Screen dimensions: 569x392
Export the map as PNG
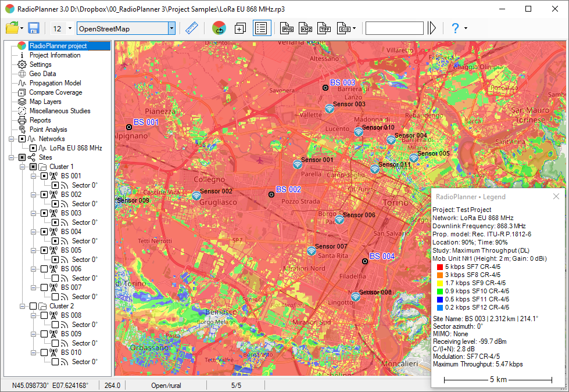tap(287, 28)
